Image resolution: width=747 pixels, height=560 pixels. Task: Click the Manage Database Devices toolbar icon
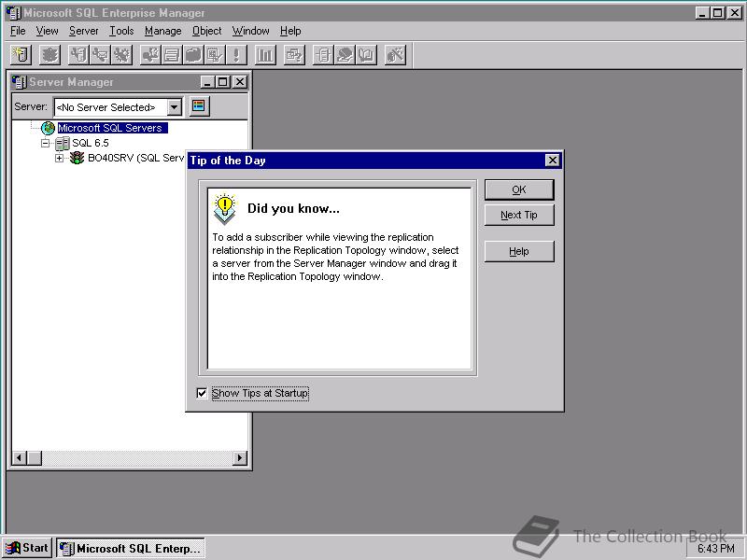[172, 55]
